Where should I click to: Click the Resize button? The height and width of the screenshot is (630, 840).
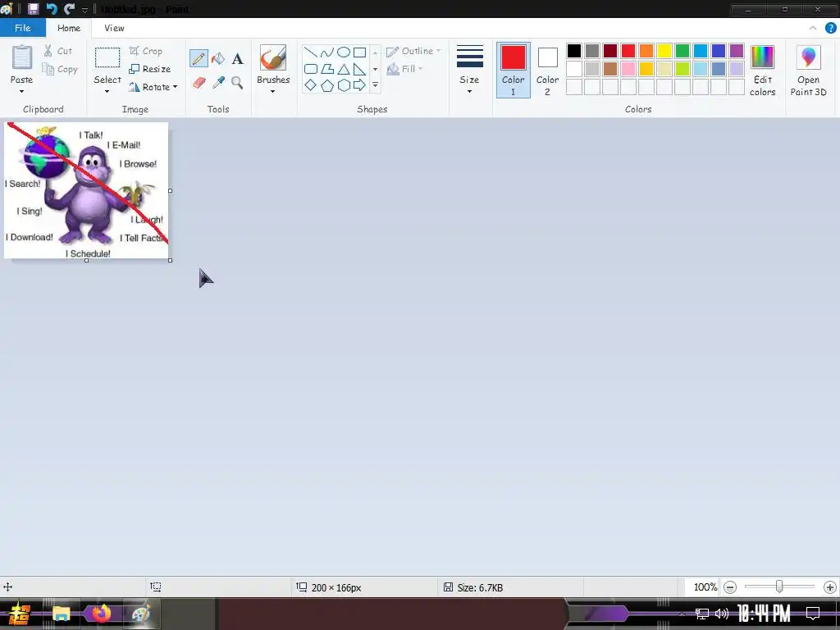(150, 69)
